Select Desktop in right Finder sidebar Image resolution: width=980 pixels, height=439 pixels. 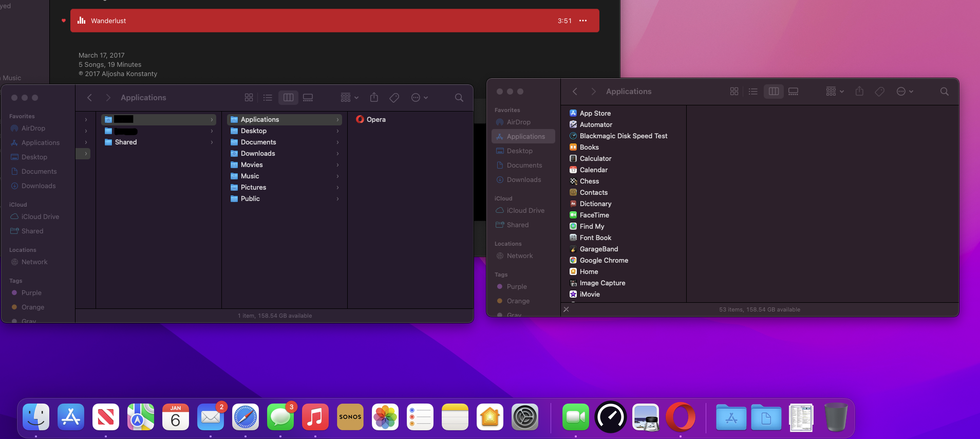[523, 151]
